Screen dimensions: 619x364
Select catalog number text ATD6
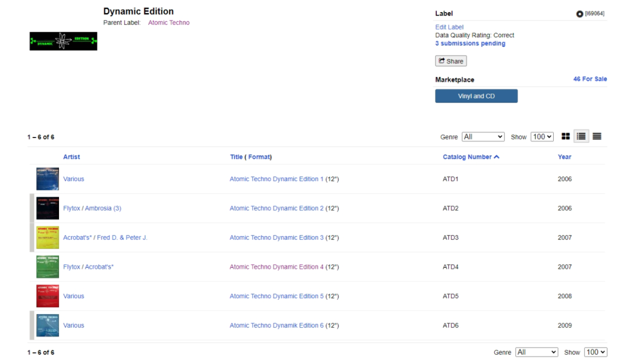[x=450, y=326]
